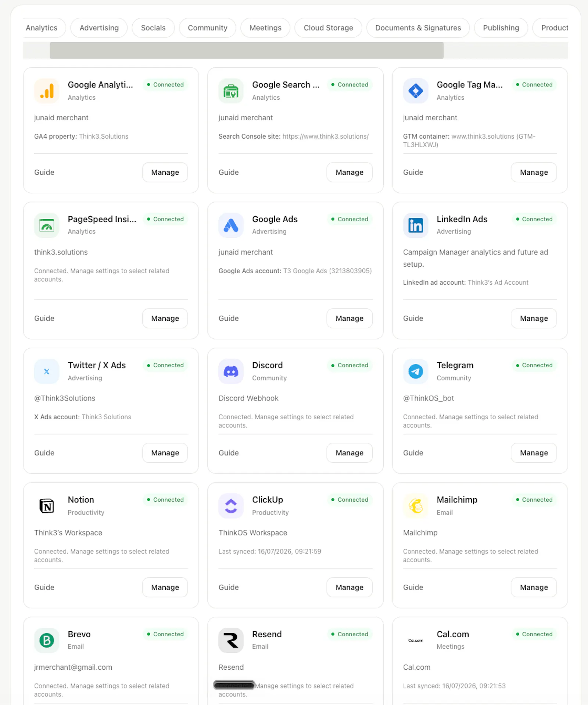The width and height of the screenshot is (588, 705).
Task: Open the Guide for ClickUp
Action: pyautogui.click(x=229, y=587)
